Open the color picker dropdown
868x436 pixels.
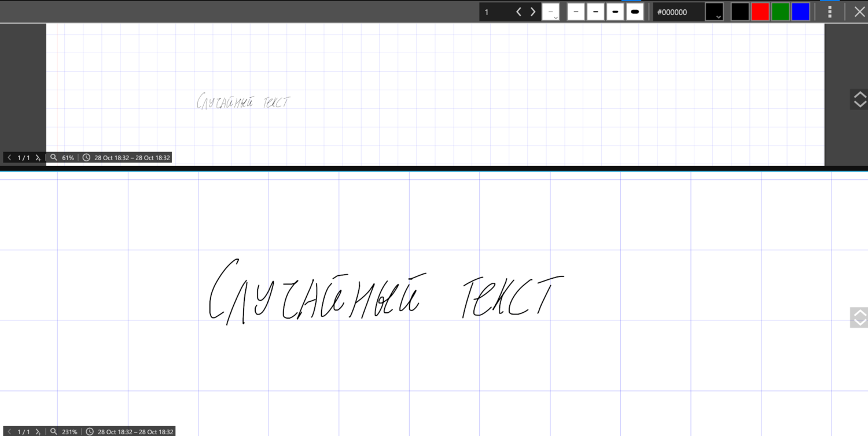(714, 11)
